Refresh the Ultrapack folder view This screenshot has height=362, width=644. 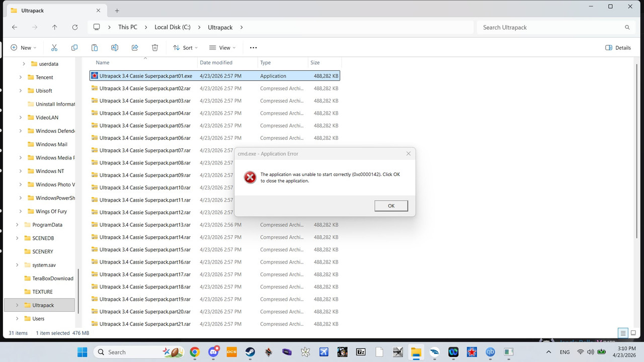pyautogui.click(x=75, y=27)
